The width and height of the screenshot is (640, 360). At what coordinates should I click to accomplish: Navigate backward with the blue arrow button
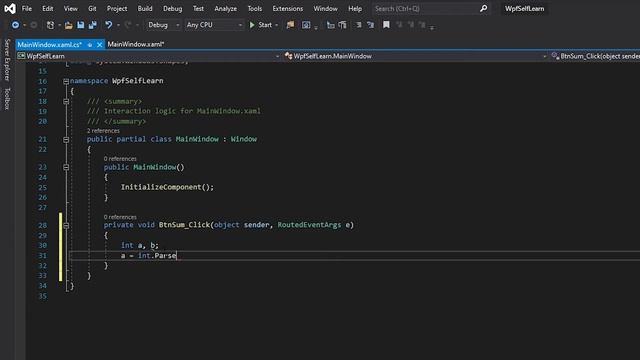click(15, 25)
